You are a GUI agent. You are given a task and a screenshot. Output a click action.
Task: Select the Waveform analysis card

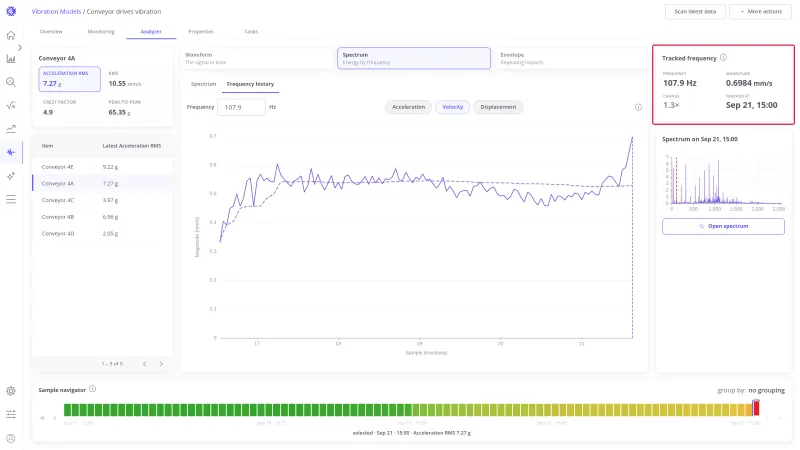point(256,58)
